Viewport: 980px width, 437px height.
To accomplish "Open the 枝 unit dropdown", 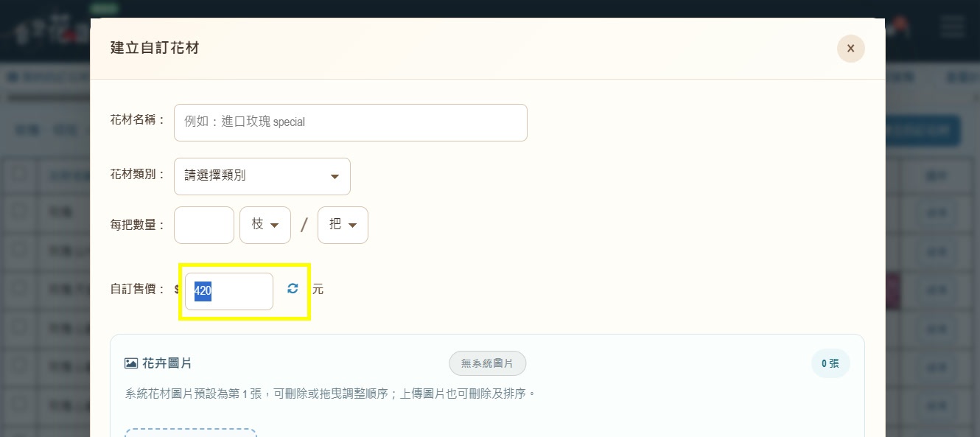I will click(x=265, y=225).
